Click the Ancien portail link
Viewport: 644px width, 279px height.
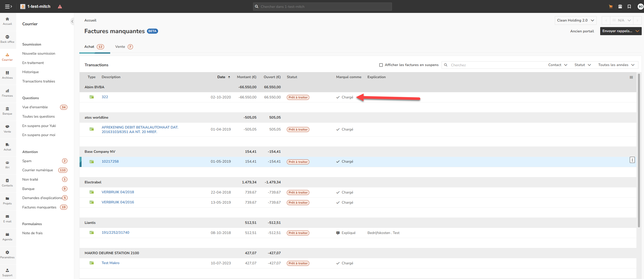582,31
